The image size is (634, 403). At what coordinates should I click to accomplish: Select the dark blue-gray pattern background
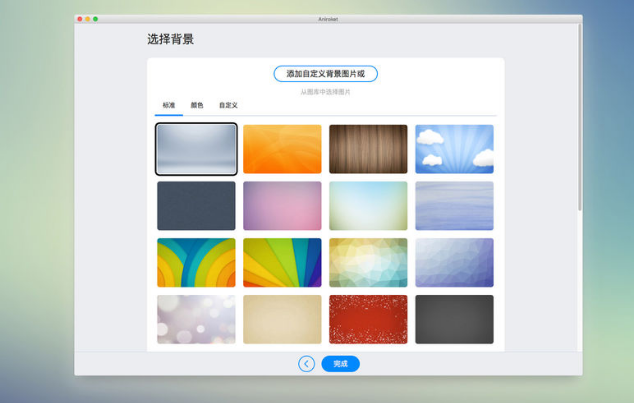click(196, 206)
